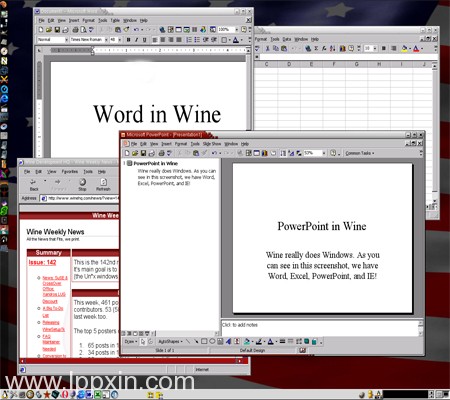The image size is (450, 400).
Task: Open the Normal style dropdown in Word
Action: 66,40
